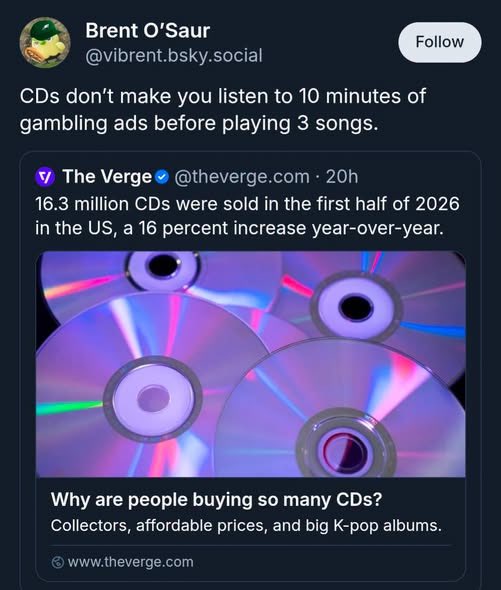Open the 20h timestamp of quoted post

point(342,177)
